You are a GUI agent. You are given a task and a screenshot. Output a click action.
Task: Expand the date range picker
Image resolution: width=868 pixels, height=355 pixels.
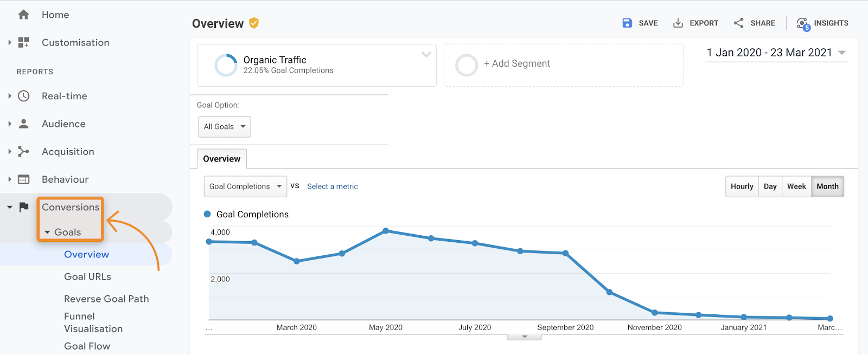[x=776, y=53]
